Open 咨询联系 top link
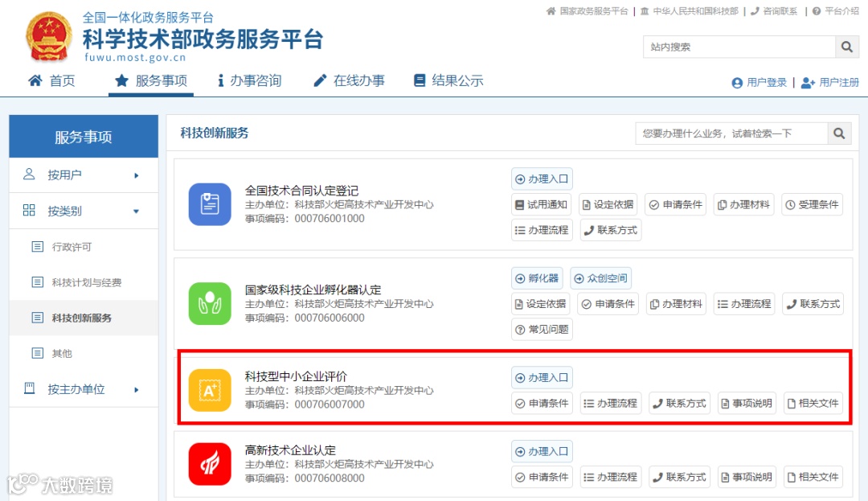 (774, 11)
